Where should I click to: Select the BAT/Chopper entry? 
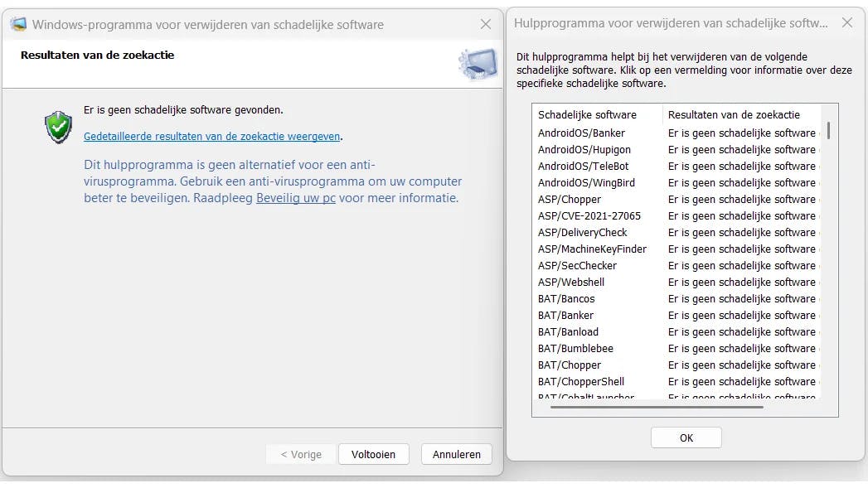(x=569, y=365)
